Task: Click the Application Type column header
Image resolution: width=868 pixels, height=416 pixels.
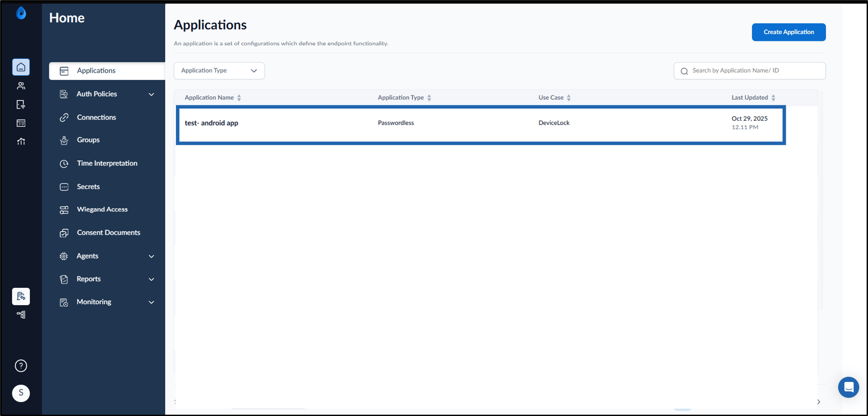Action: point(401,98)
